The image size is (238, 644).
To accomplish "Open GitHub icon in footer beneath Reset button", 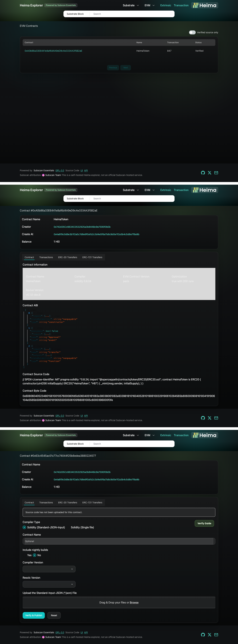I will (203, 635).
